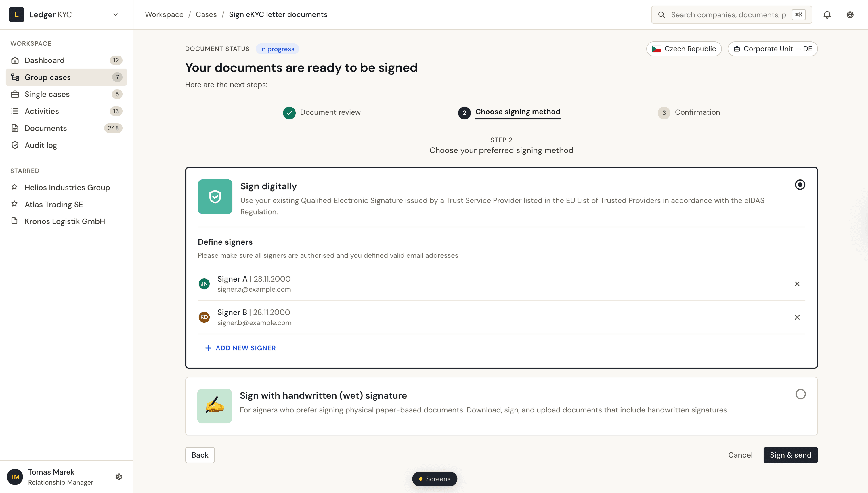Viewport: 868px width, 493px height.
Task: Click the Sign & send button
Action: 790,455
